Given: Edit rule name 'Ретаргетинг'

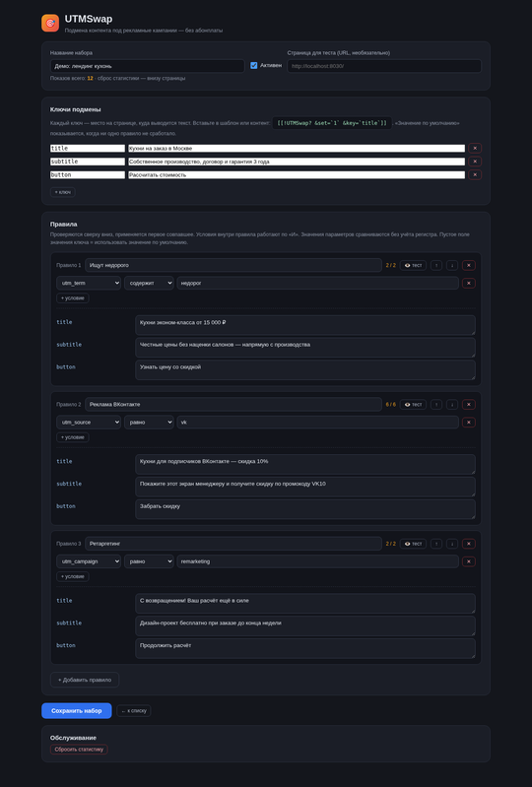Looking at the screenshot, I should [x=233, y=544].
